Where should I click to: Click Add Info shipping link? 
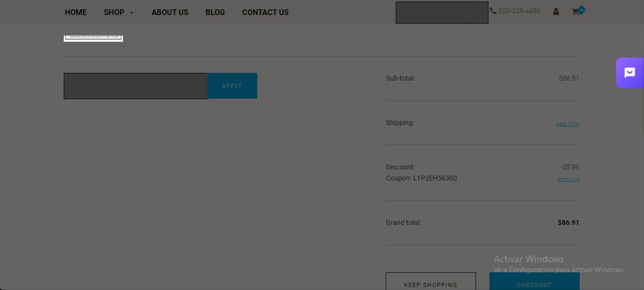568,124
